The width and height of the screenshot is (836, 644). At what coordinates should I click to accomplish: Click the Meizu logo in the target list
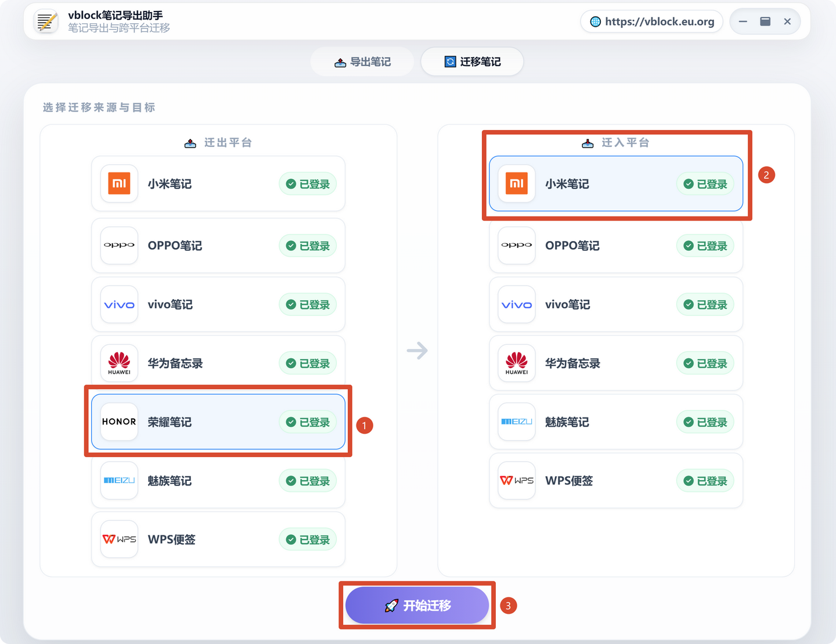pyautogui.click(x=517, y=422)
